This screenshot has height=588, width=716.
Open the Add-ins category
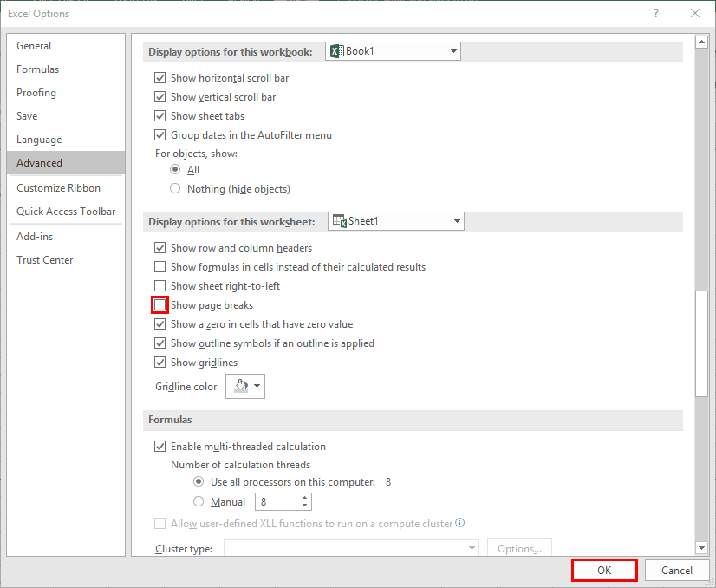point(66,237)
